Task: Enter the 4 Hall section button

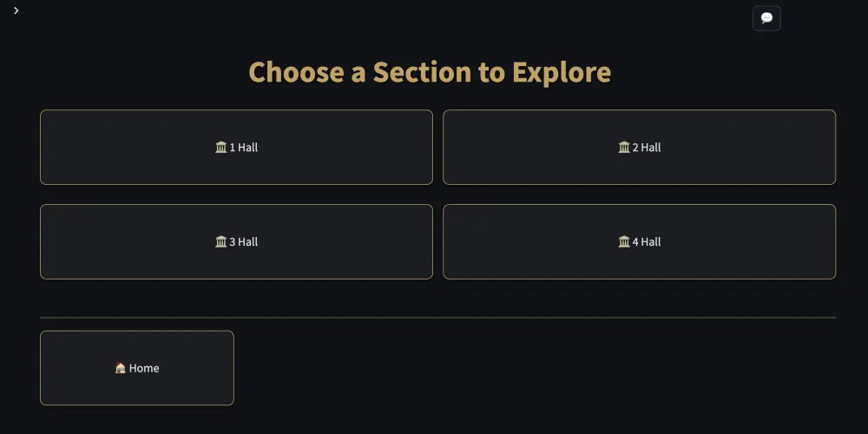Action: pyautogui.click(x=639, y=241)
